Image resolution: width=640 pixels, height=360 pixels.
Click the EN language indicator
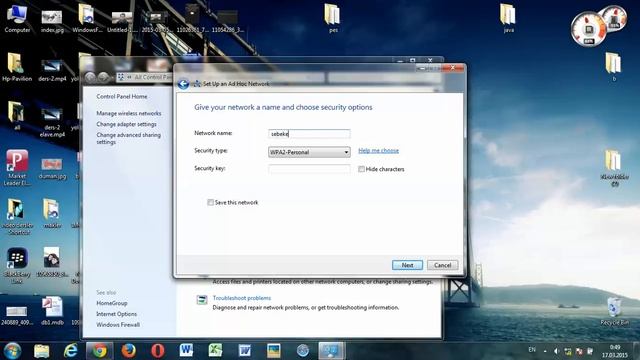point(532,350)
